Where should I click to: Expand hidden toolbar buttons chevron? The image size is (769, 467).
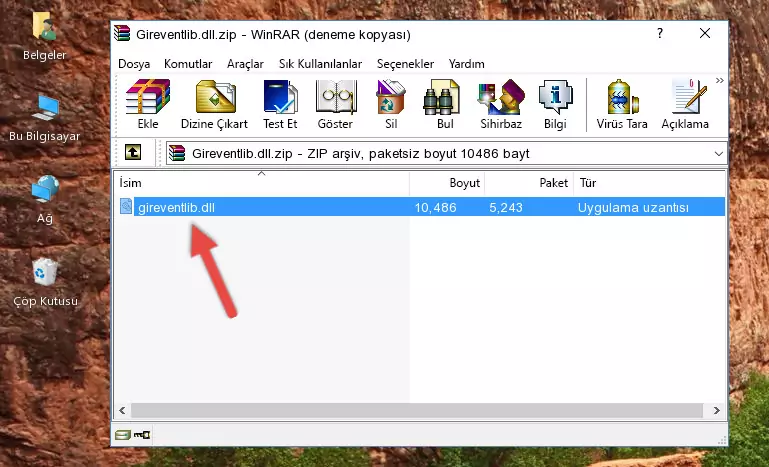click(719, 81)
